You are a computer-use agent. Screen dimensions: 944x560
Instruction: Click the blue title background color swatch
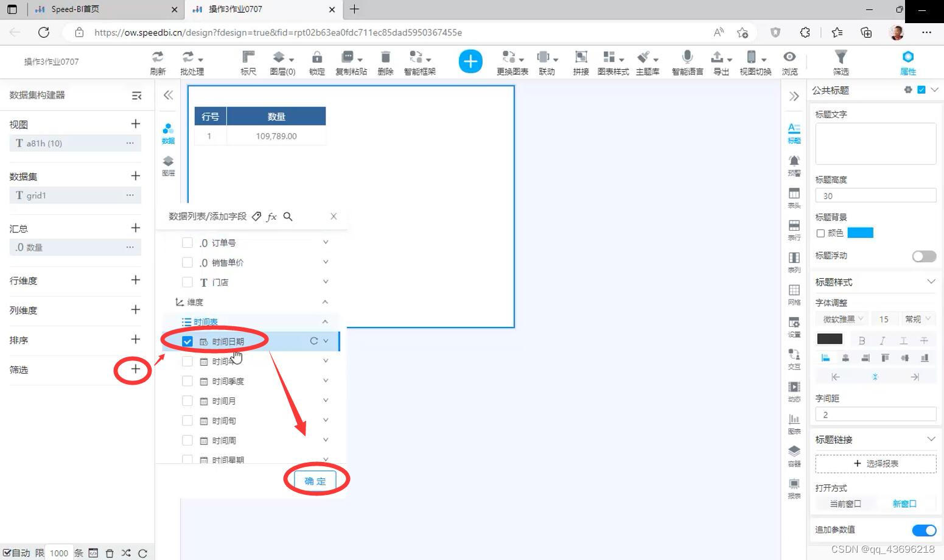click(x=860, y=233)
